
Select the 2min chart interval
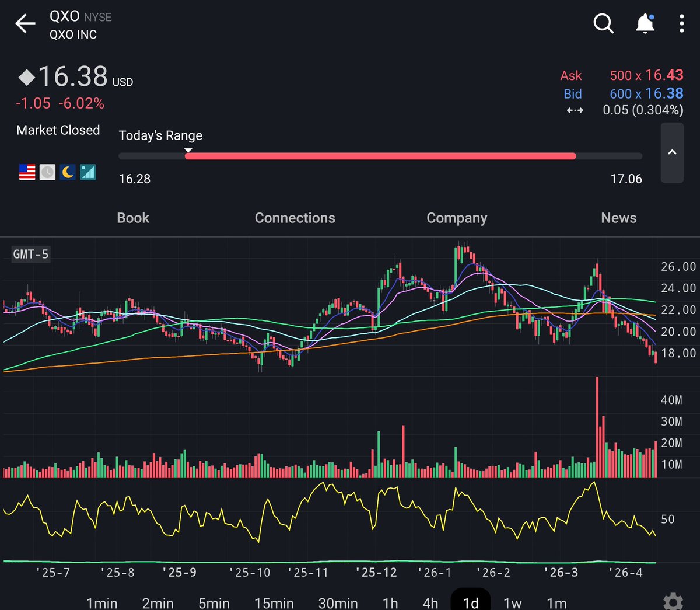click(158, 602)
